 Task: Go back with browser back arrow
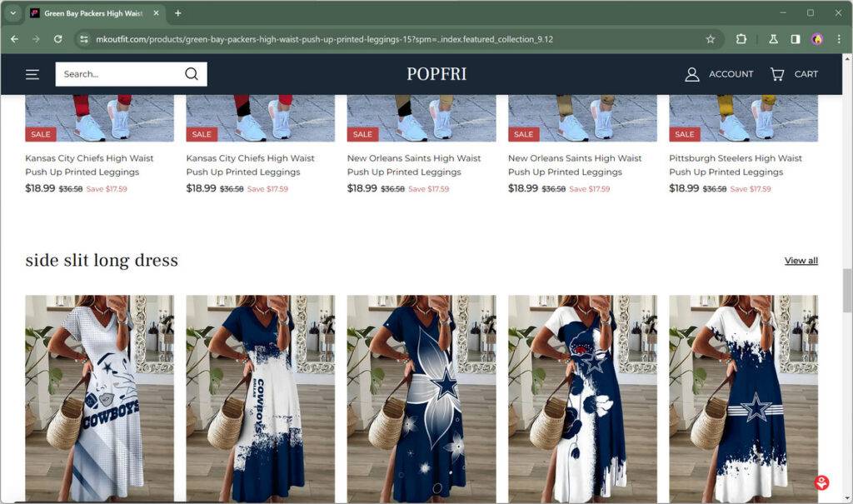(x=15, y=39)
